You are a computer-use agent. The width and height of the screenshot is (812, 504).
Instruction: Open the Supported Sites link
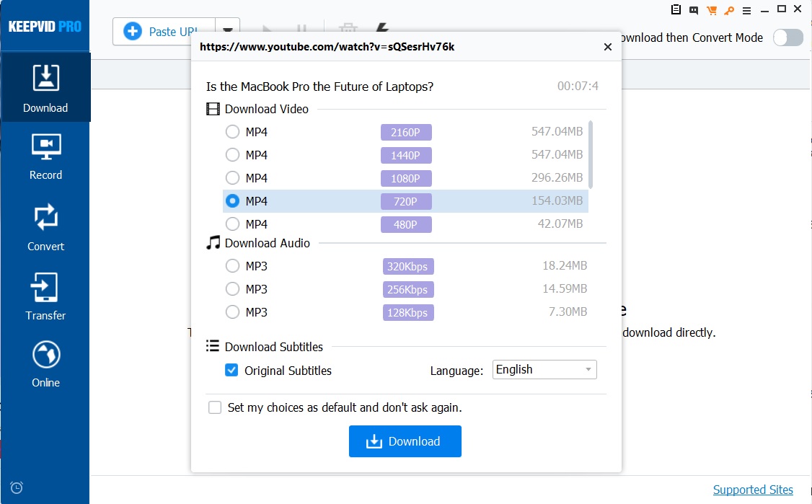(x=753, y=490)
